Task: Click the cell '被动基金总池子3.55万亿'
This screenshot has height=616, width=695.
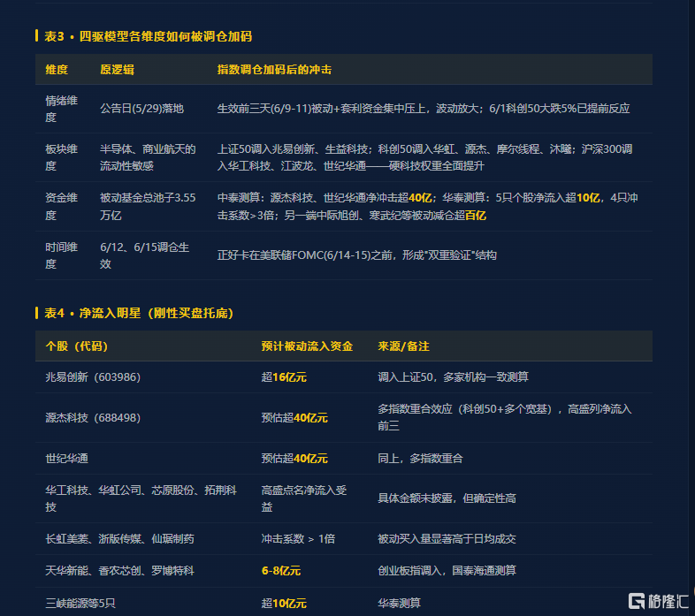Action: click(148, 207)
